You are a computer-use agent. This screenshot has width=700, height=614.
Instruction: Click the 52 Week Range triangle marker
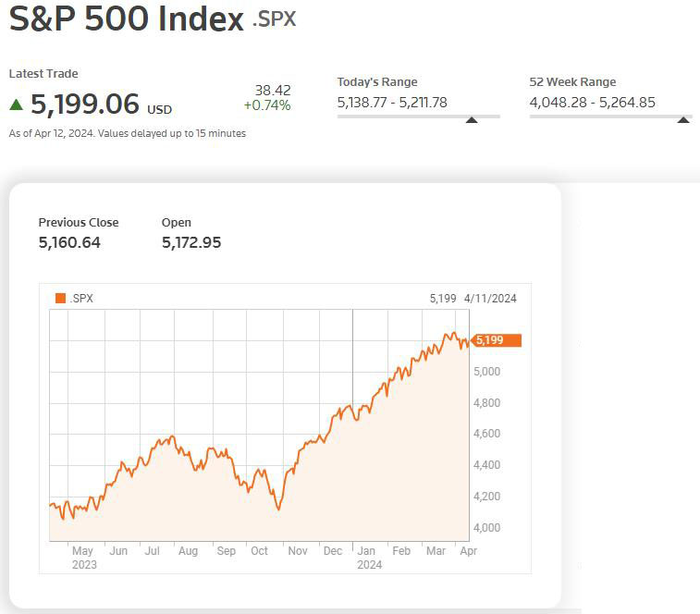coord(684,119)
